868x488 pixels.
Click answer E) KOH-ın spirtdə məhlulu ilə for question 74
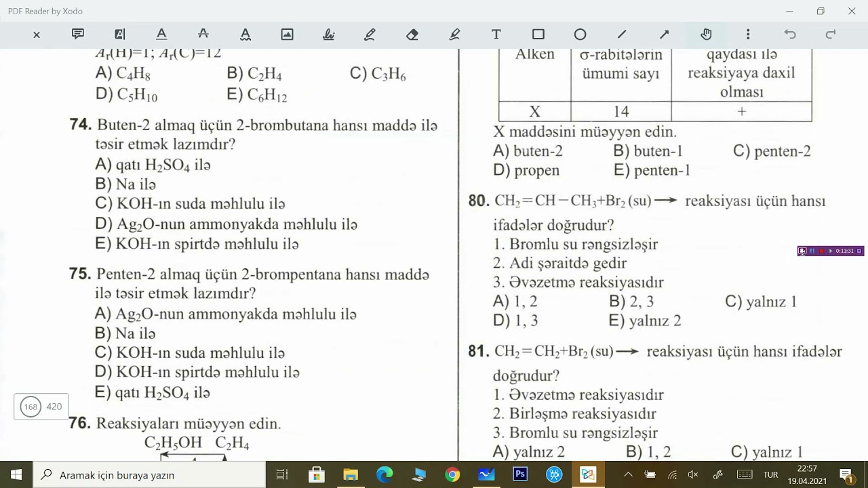coord(197,244)
